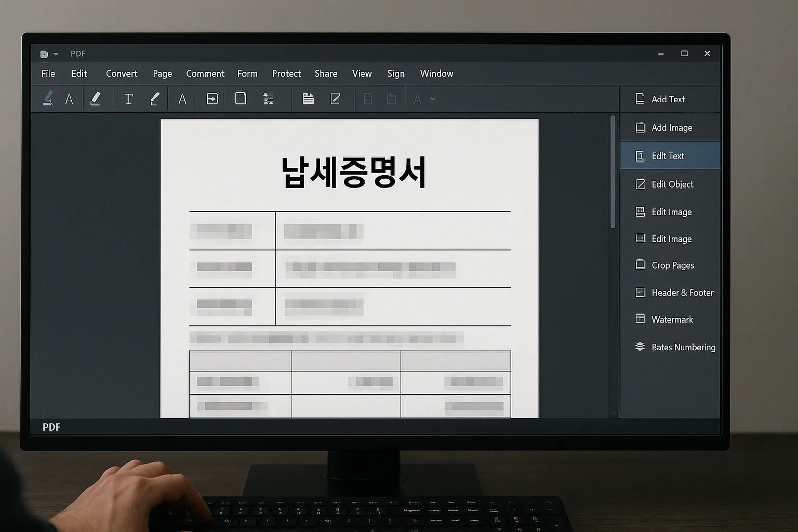This screenshot has width=798, height=532.
Task: Choose Add Text in the side panel
Action: [x=668, y=99]
